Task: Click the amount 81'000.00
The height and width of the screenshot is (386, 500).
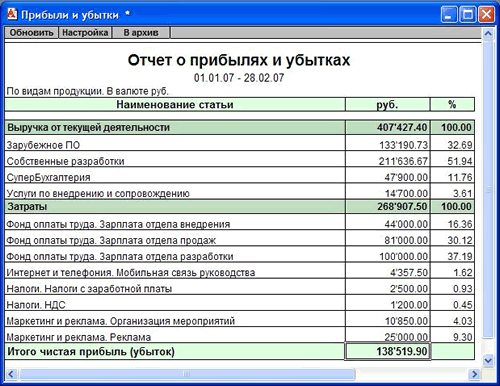Action: pos(406,240)
